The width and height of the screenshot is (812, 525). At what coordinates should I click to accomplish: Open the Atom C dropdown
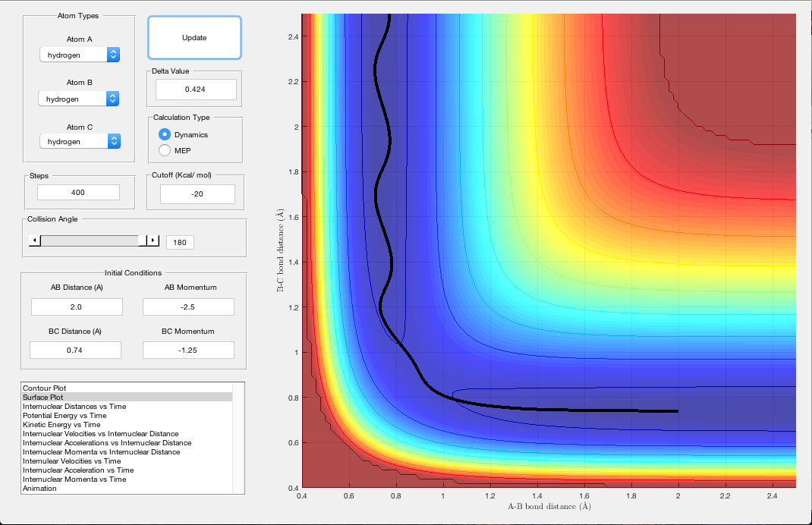click(x=80, y=141)
